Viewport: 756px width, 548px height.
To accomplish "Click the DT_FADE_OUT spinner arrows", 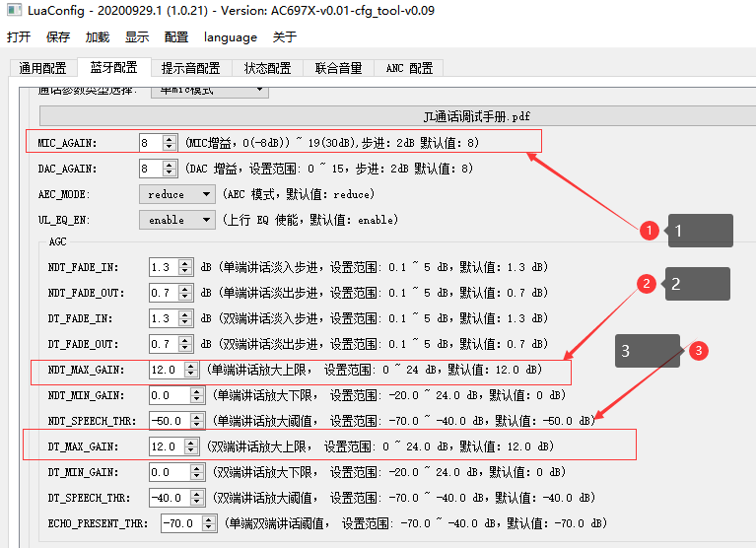I will (x=185, y=344).
